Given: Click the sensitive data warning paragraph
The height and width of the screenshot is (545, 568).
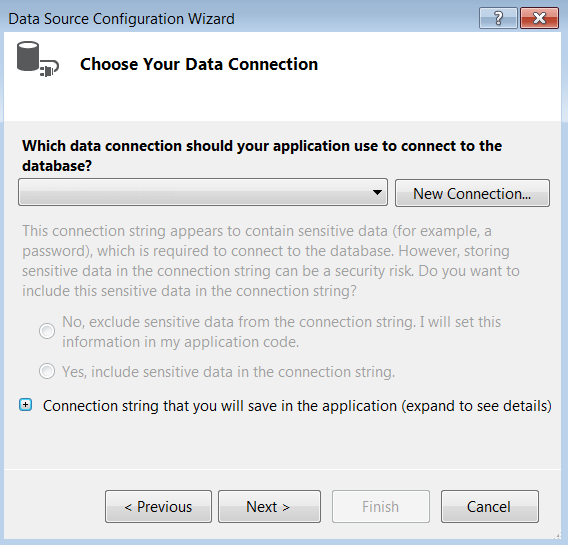Looking at the screenshot, I should click(271, 261).
